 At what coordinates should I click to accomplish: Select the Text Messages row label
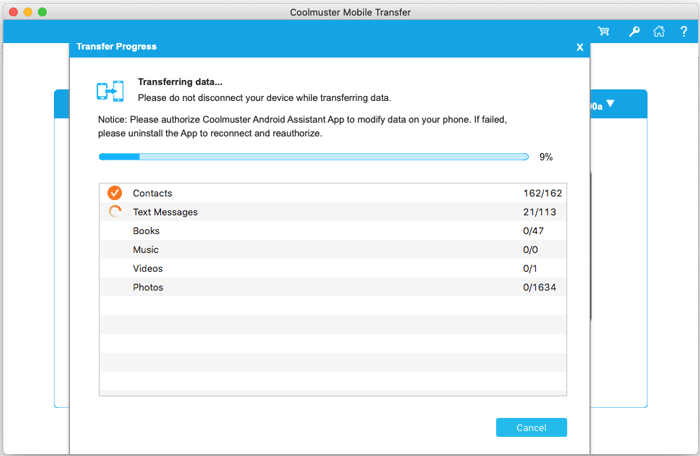coord(165,212)
